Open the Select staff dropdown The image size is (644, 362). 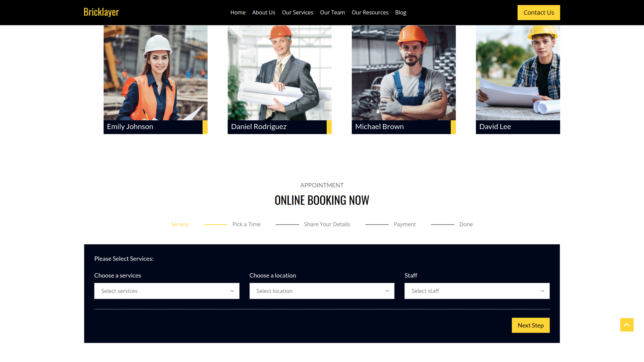pyautogui.click(x=477, y=291)
